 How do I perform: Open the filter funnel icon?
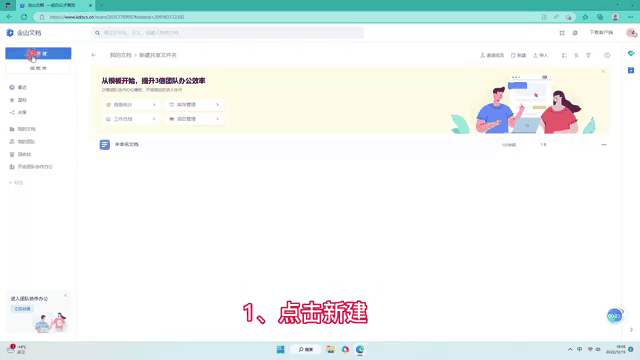click(588, 56)
